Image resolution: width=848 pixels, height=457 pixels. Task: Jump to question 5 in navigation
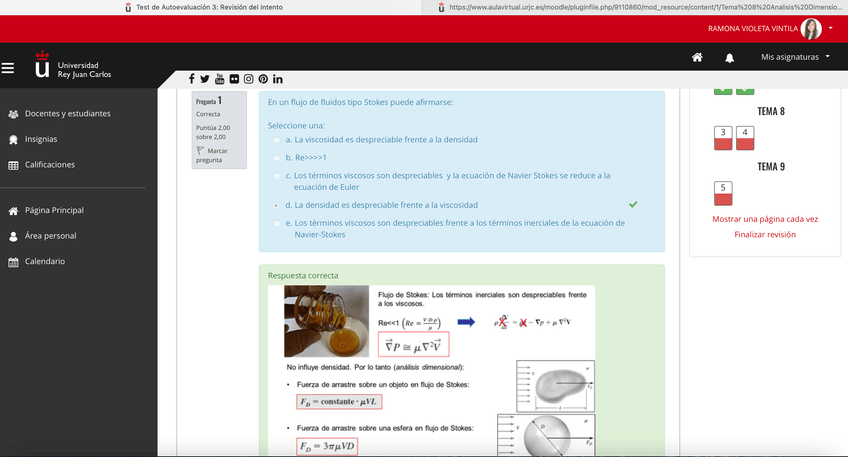pos(723,193)
